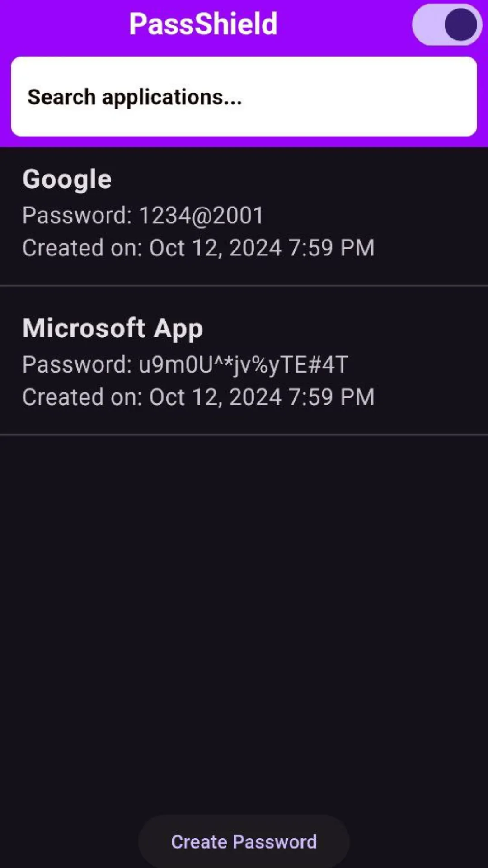Select Microsoft App's password value u9m0U^*jv%yTE#4T

[x=243, y=364]
